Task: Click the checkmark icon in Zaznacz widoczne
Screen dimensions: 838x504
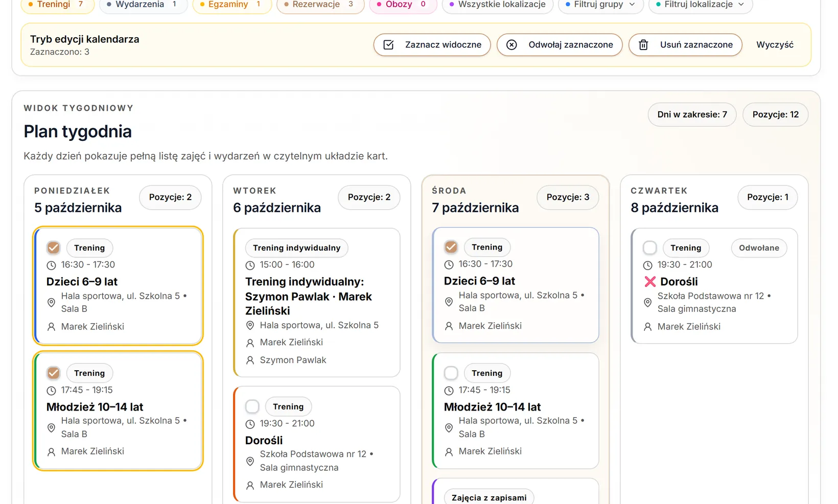Action: point(388,45)
